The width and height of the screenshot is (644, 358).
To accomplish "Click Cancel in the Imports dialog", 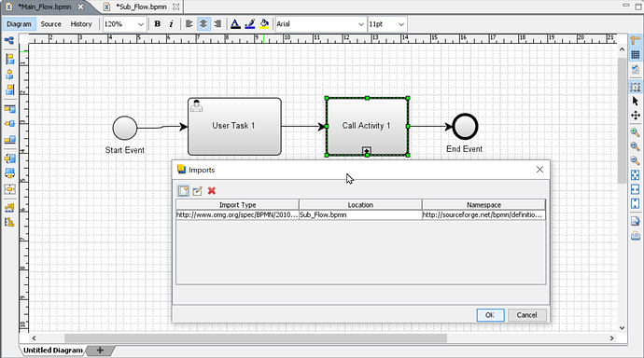I will click(x=526, y=315).
